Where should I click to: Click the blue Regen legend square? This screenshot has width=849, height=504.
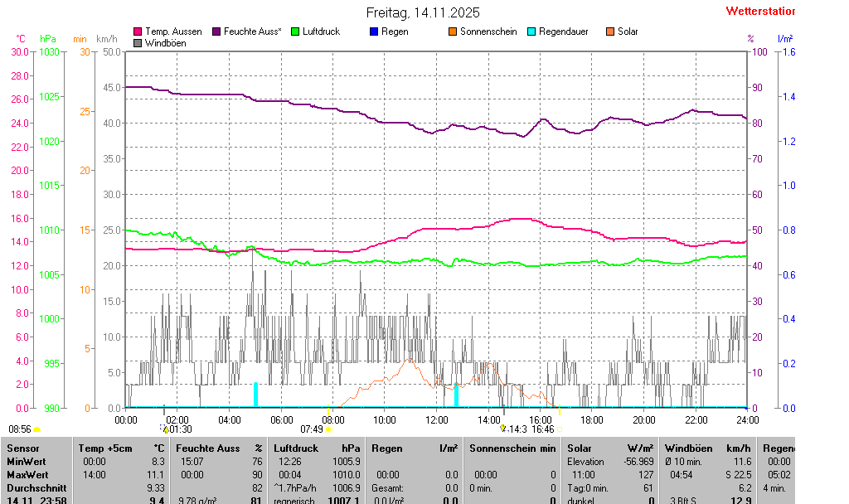[x=374, y=31]
